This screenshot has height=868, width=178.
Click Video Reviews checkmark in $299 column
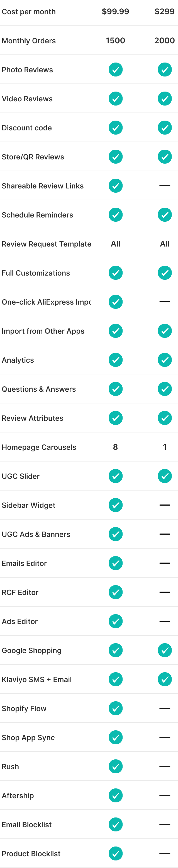(165, 99)
